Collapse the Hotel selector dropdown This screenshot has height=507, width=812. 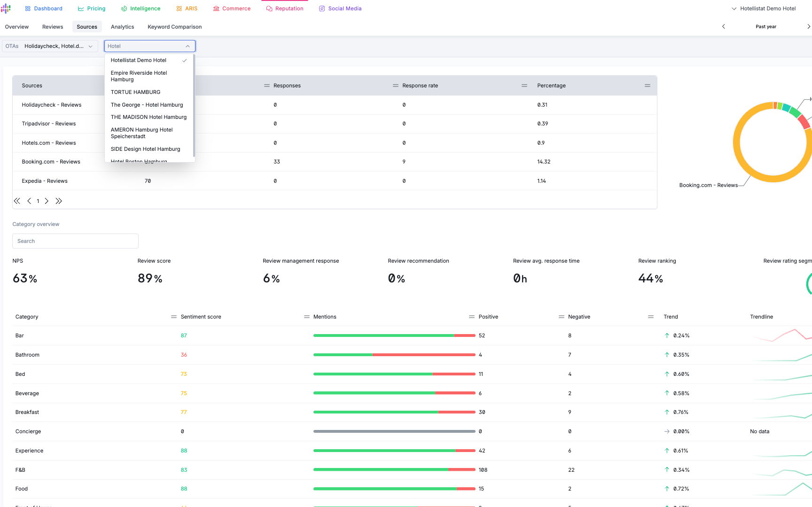(187, 46)
